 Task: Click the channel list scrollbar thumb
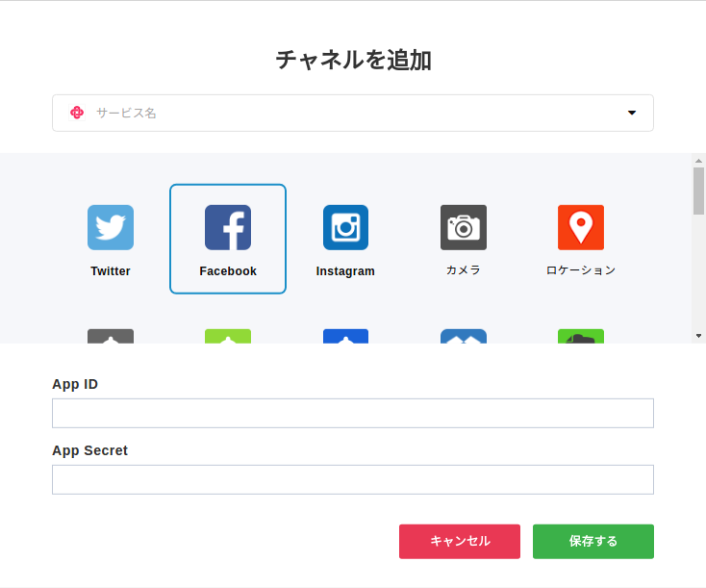(x=699, y=192)
